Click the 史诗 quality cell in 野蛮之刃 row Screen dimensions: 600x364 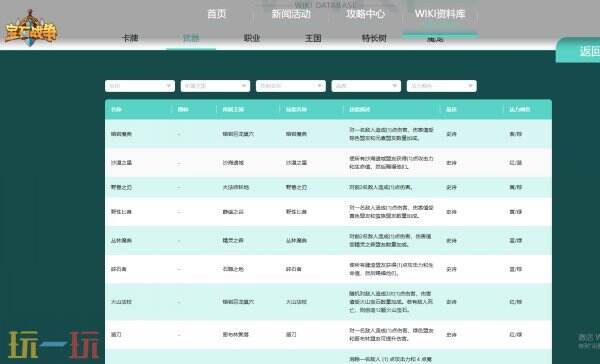click(452, 188)
